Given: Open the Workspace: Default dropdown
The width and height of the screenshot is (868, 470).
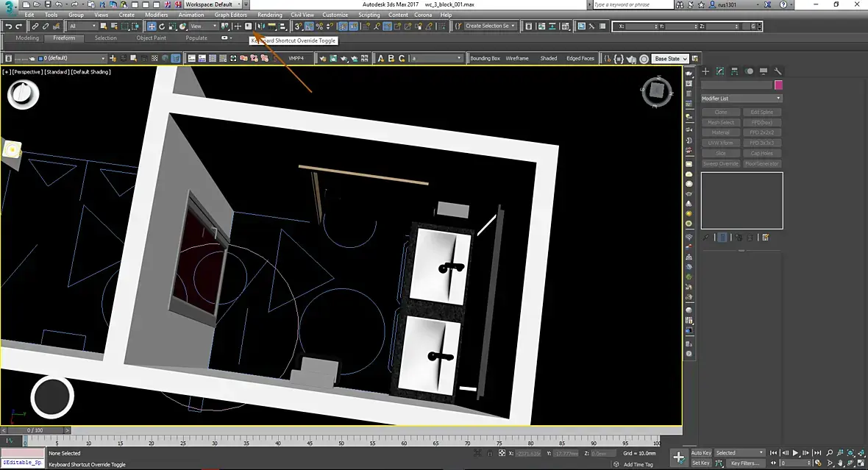Looking at the screenshot, I should point(213,4).
